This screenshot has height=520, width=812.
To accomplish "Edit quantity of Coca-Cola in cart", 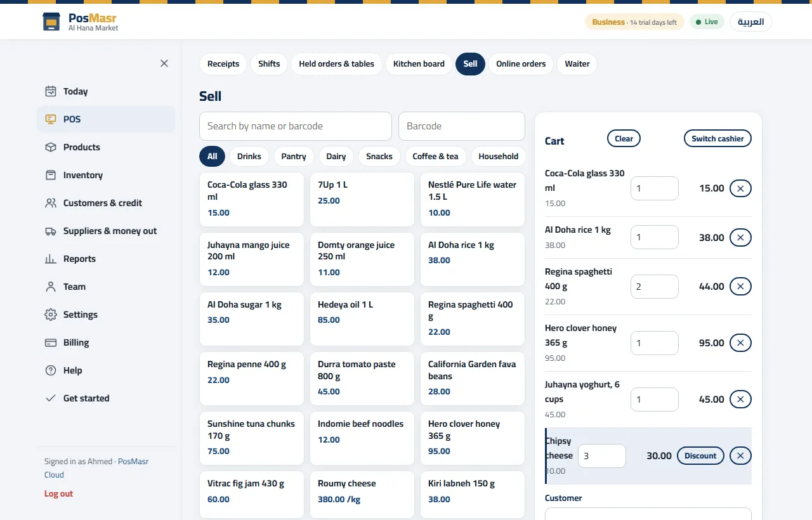I will tap(655, 188).
